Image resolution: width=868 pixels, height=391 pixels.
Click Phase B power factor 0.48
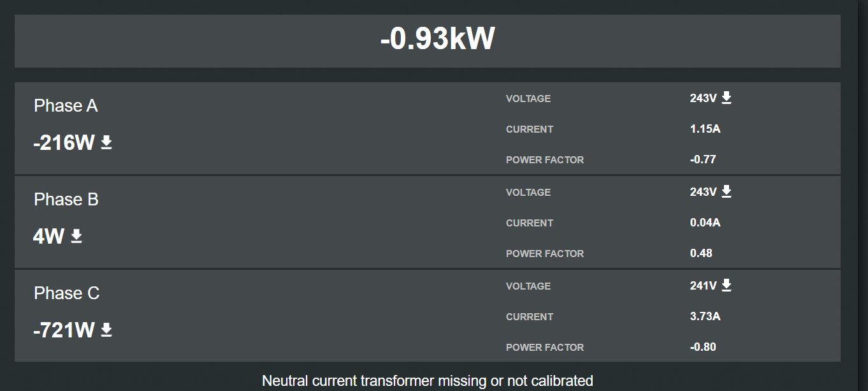coord(701,253)
